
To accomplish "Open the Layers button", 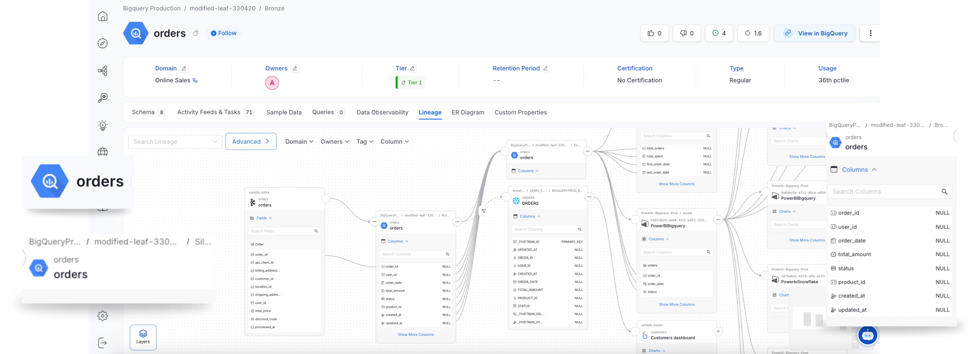I will pos(143,337).
